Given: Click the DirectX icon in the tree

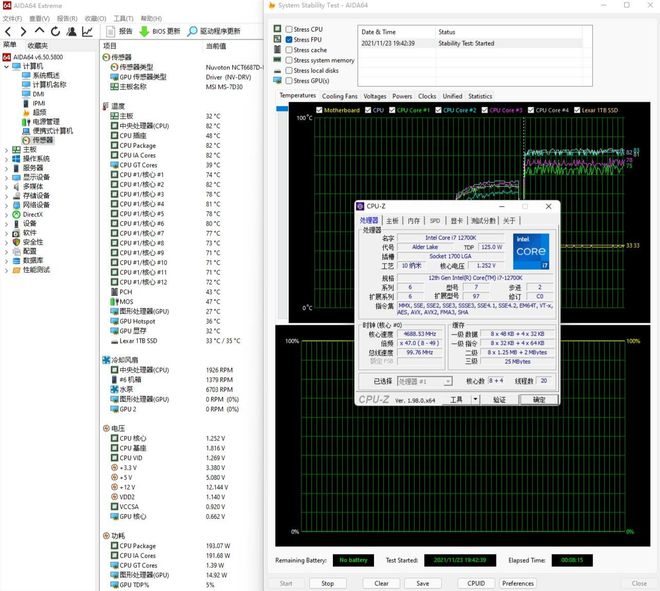Looking at the screenshot, I should (16, 214).
